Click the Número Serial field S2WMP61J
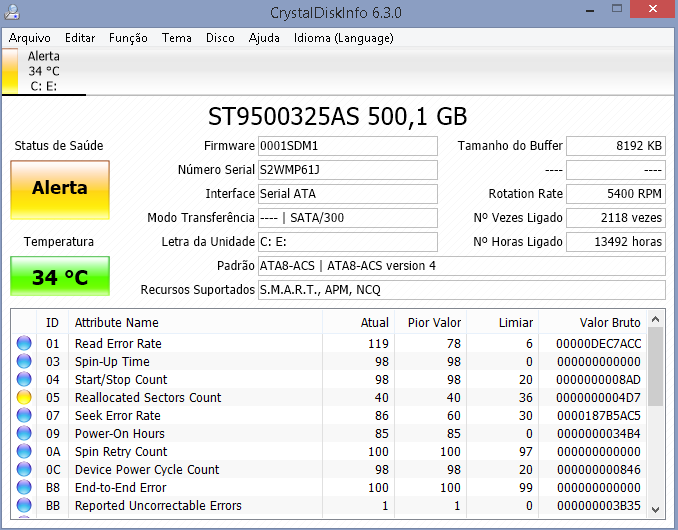678x530 pixels. [x=348, y=170]
